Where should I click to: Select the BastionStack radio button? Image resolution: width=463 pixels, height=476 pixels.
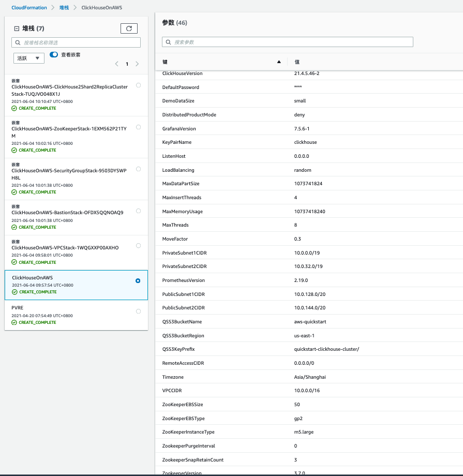pyautogui.click(x=138, y=211)
